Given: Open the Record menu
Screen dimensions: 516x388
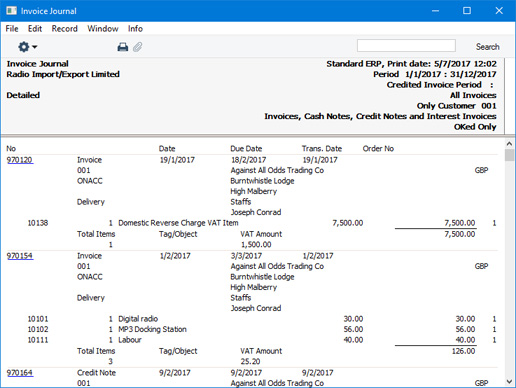Looking at the screenshot, I should tap(65, 29).
